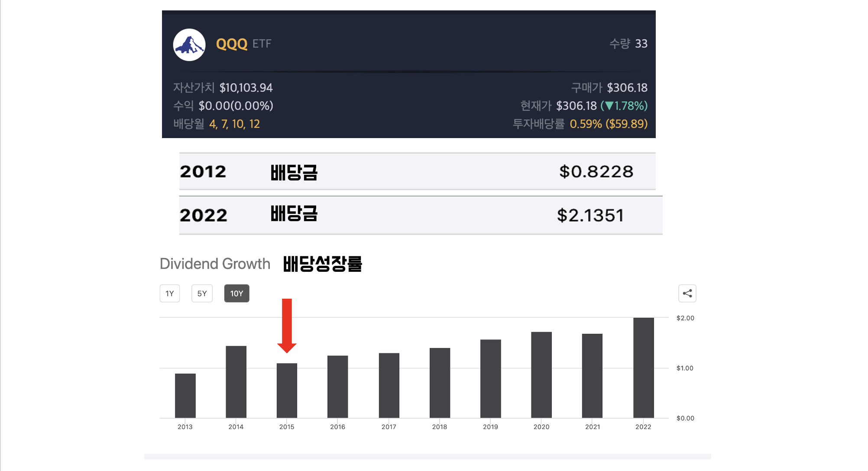Click the profit value $0.00(0.00%)

tap(236, 106)
